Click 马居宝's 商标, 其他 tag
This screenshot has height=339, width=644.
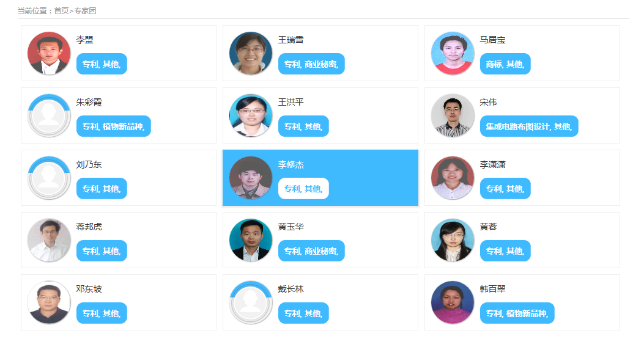tap(505, 64)
